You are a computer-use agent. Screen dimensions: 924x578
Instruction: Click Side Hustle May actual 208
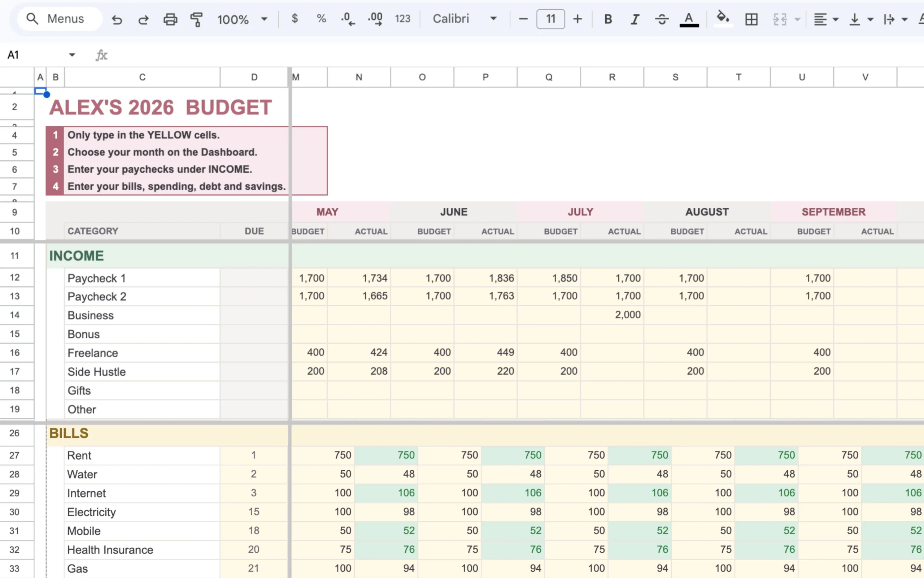click(359, 371)
